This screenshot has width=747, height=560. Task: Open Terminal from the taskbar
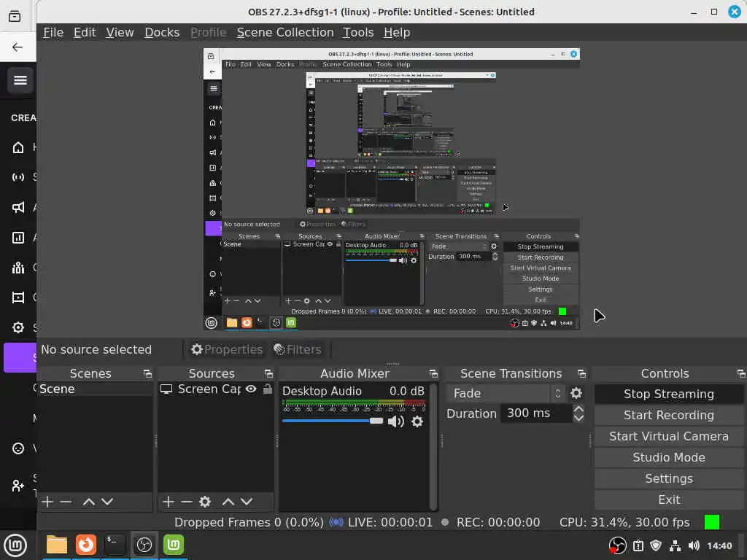(115, 545)
